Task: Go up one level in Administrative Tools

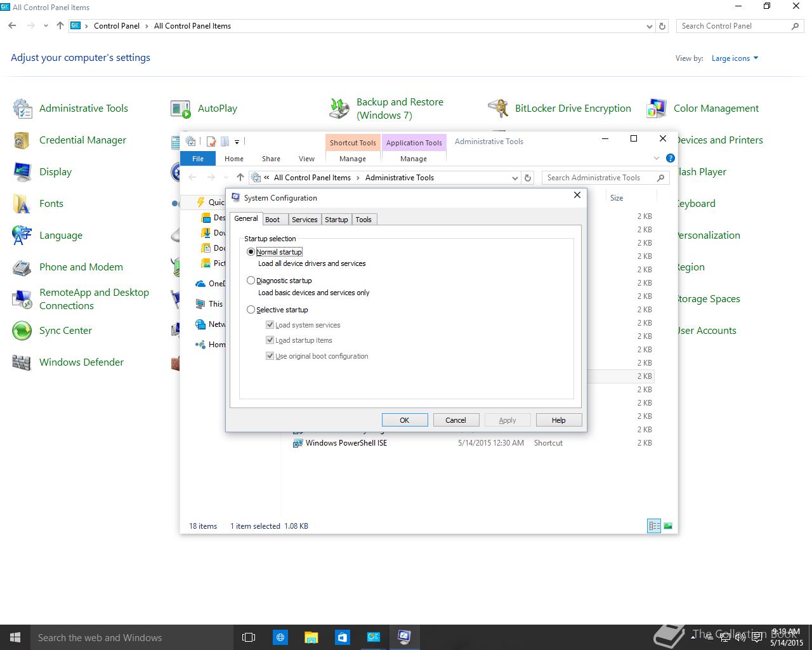Action: coord(240,178)
